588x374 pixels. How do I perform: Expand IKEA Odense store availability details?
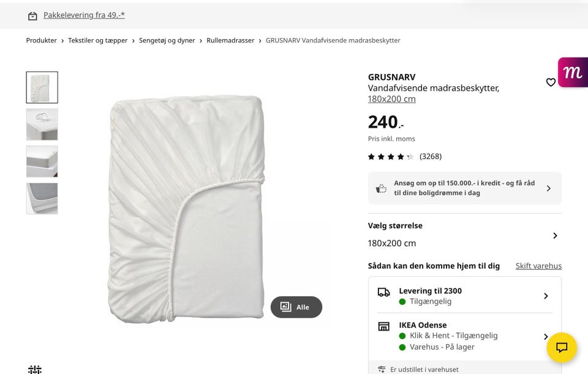(546, 336)
